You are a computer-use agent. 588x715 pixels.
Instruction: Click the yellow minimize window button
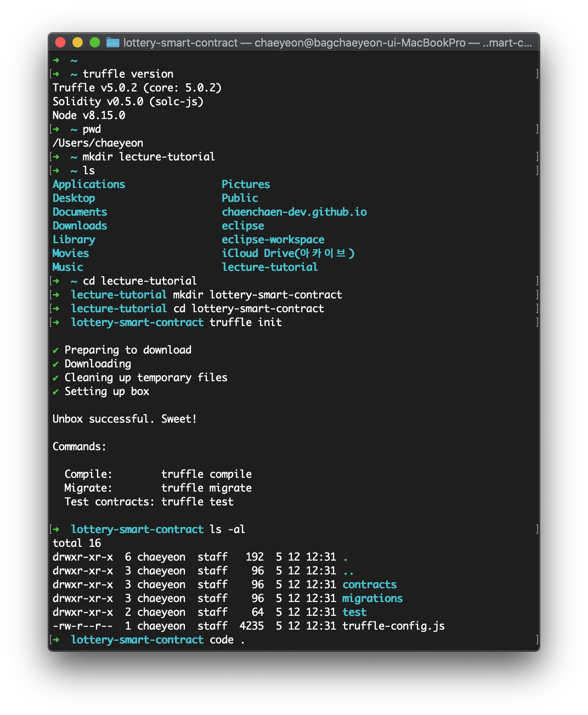[x=78, y=42]
